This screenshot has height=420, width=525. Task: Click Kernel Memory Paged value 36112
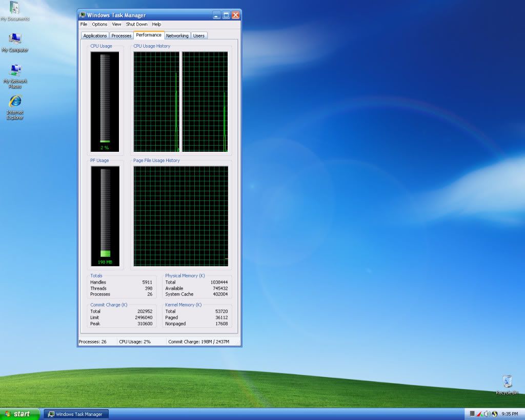coord(221,317)
